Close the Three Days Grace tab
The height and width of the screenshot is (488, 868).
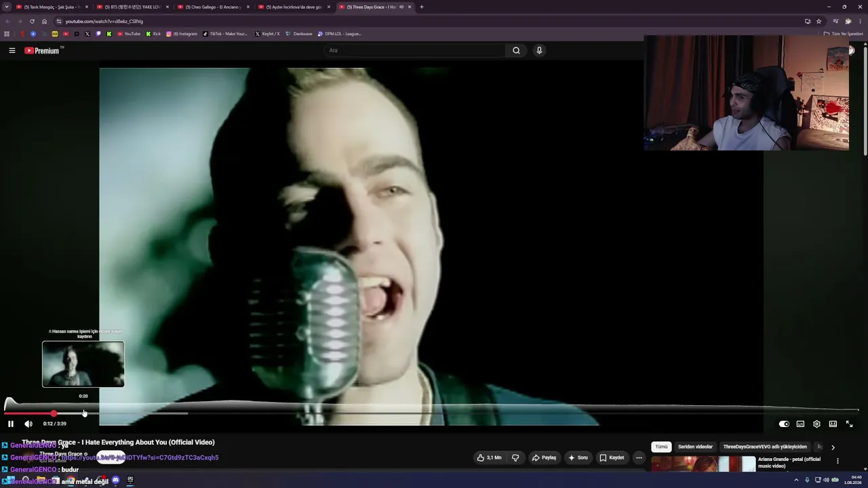409,7
